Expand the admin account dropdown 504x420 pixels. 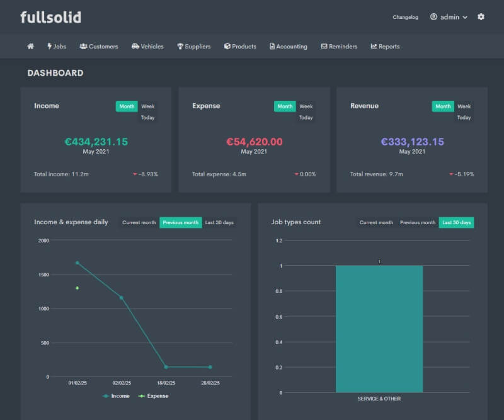pos(449,17)
